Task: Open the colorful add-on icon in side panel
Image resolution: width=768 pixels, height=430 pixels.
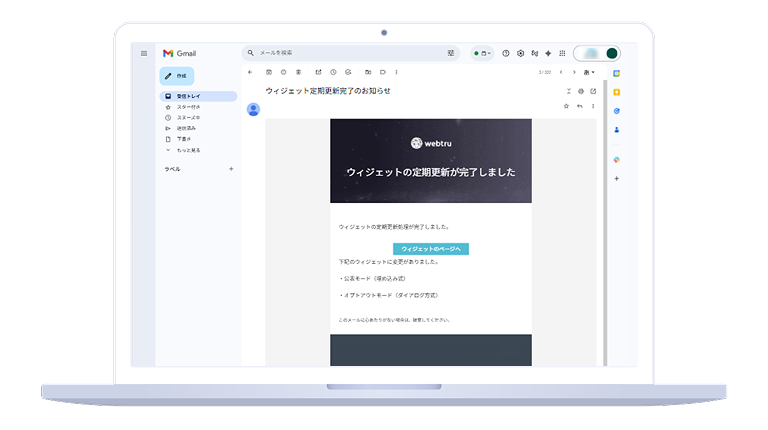Action: point(617,160)
